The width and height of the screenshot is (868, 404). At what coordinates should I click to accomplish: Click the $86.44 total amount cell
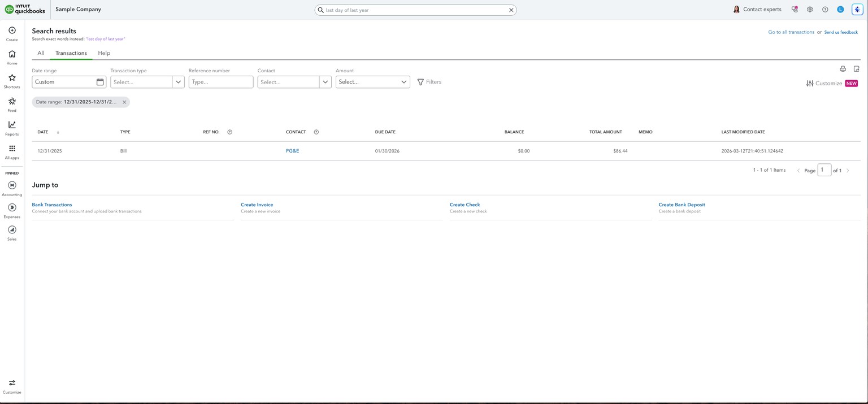(x=620, y=151)
